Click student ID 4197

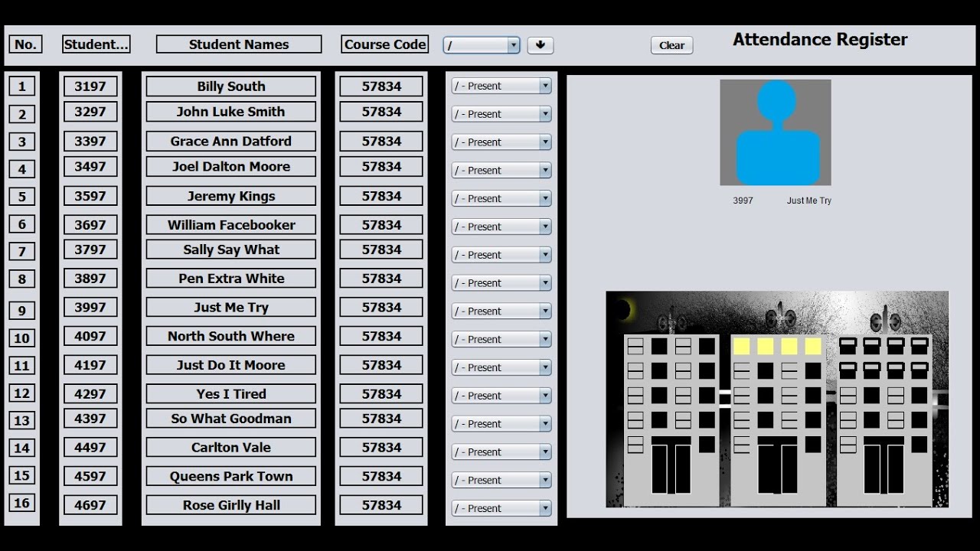90,365
